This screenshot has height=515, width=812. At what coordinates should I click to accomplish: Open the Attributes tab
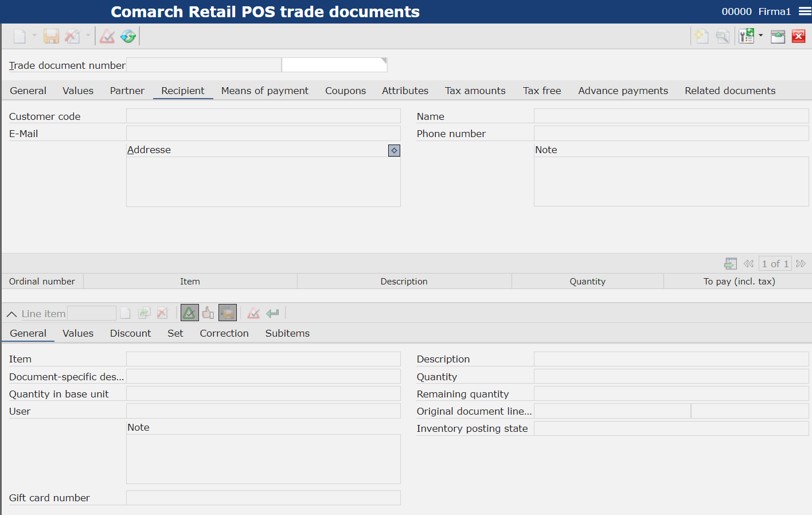point(405,91)
